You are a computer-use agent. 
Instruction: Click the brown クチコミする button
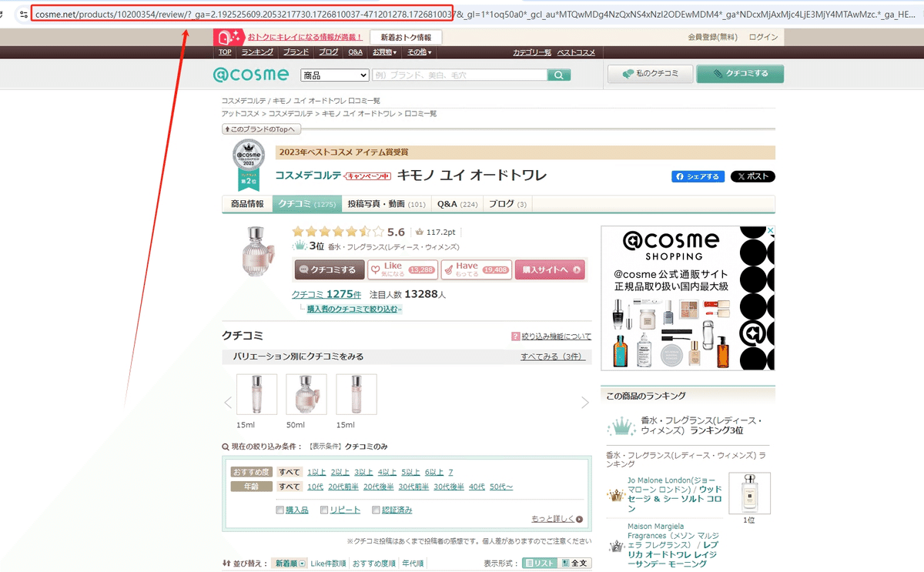point(330,269)
